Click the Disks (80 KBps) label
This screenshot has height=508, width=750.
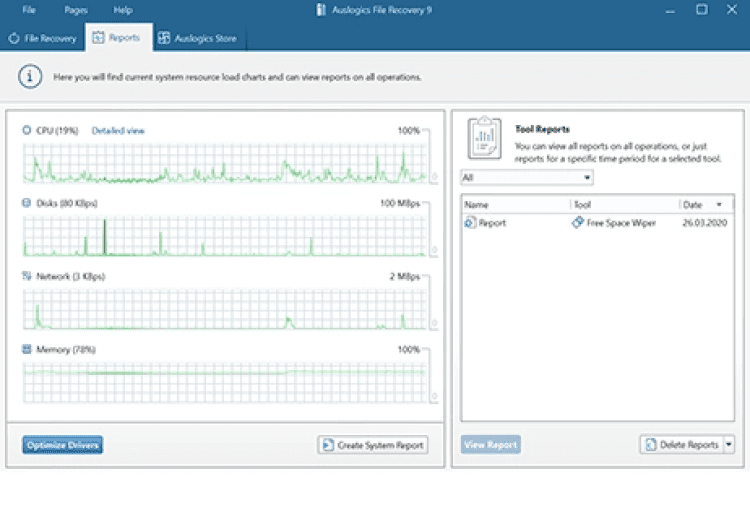[x=66, y=203]
